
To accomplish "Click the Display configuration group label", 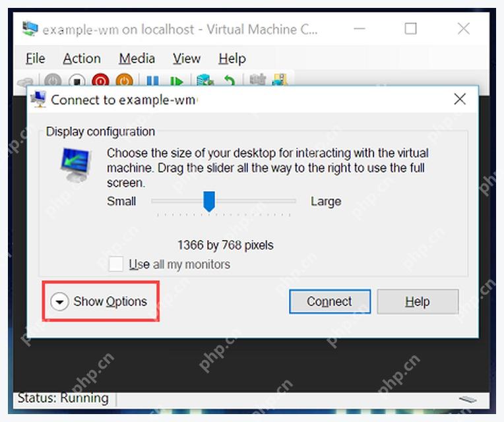I will point(100,132).
